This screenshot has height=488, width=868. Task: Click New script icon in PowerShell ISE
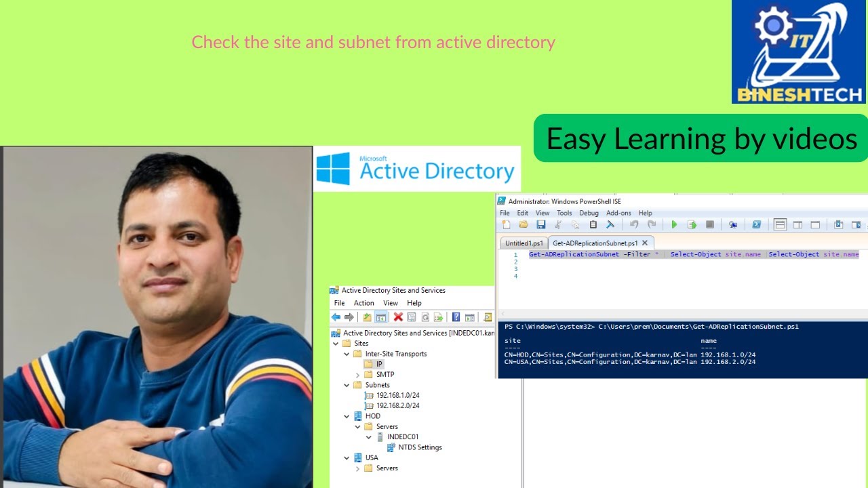(x=506, y=224)
